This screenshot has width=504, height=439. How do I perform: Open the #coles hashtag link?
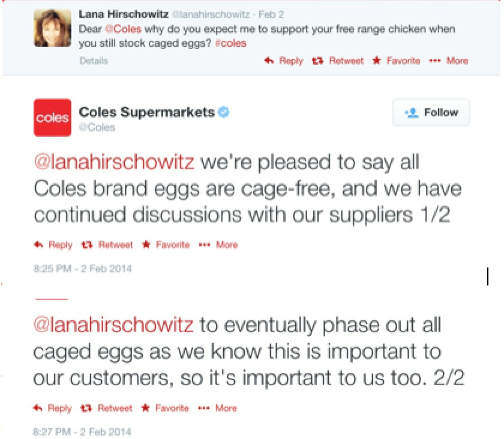click(x=230, y=43)
